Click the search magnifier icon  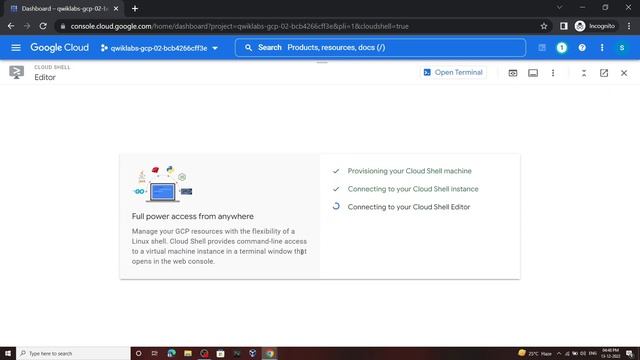248,48
